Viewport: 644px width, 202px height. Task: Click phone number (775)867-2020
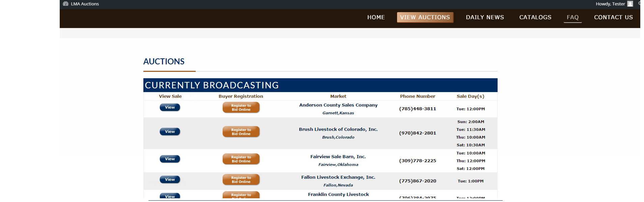click(418, 181)
